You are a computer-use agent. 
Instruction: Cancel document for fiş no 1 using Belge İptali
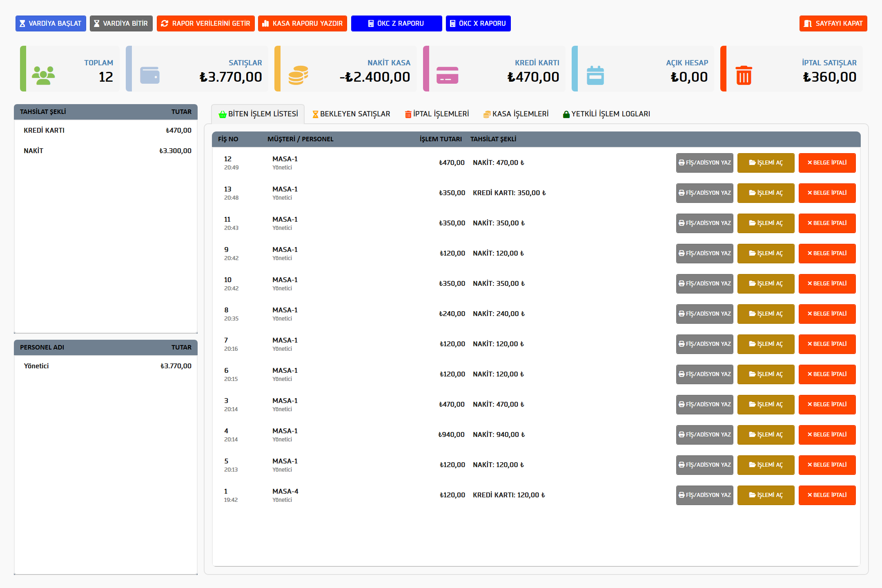point(827,495)
